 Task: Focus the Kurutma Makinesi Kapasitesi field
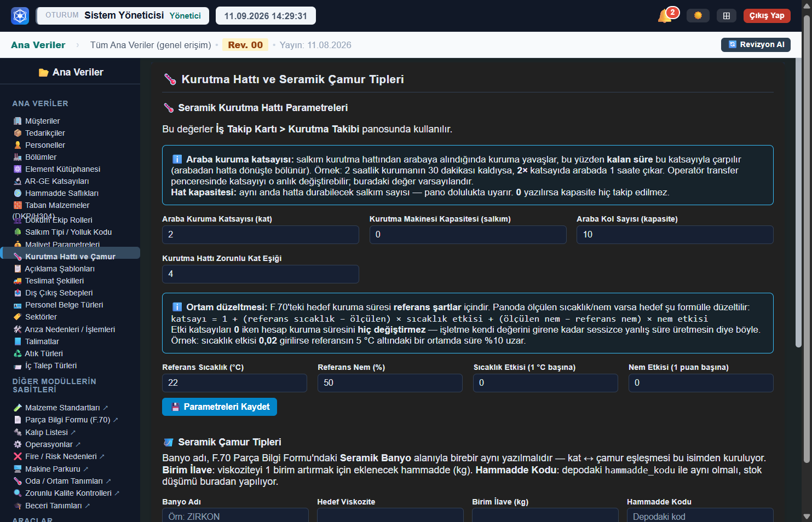(468, 235)
